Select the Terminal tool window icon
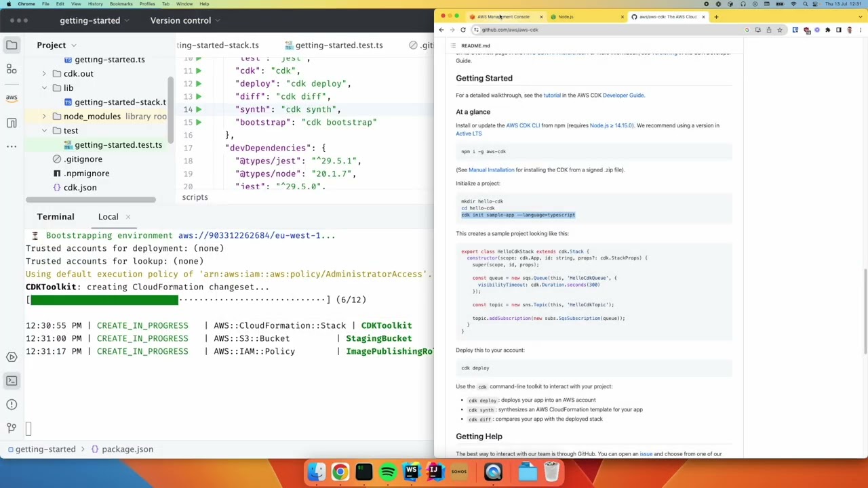 12,380
